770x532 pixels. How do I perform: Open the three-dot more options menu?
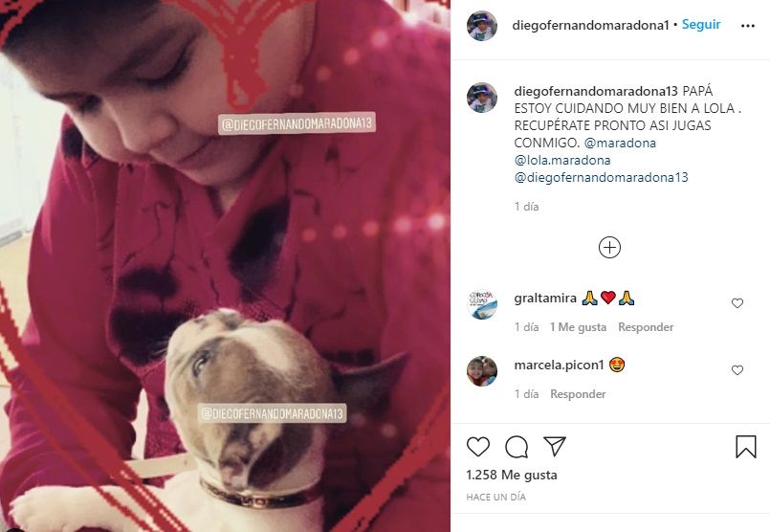pos(747,26)
